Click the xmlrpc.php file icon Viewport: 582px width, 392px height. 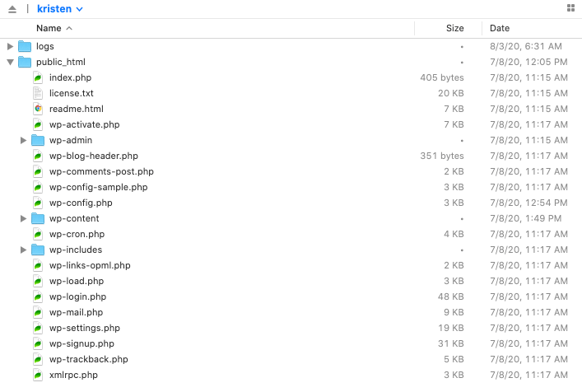38,375
